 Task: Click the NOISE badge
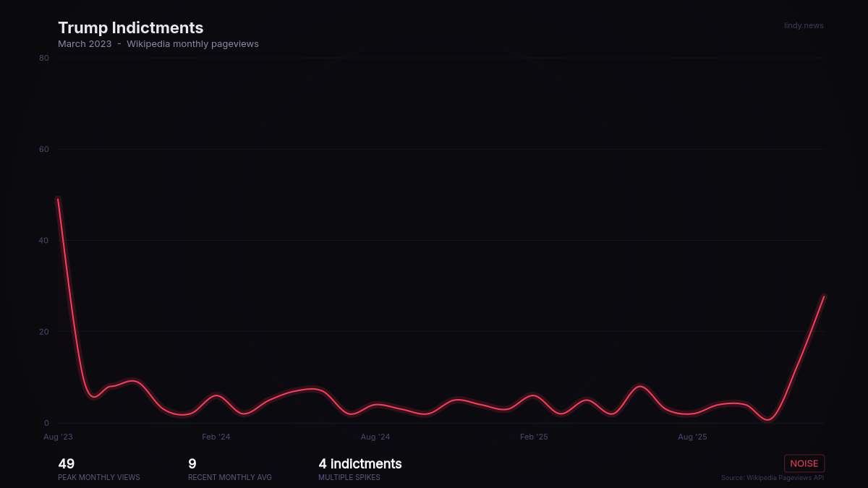(804, 463)
